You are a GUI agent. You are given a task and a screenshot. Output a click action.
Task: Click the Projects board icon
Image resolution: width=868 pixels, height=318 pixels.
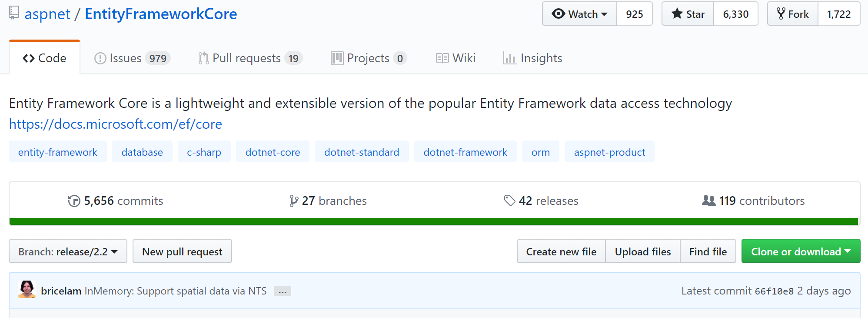point(337,58)
